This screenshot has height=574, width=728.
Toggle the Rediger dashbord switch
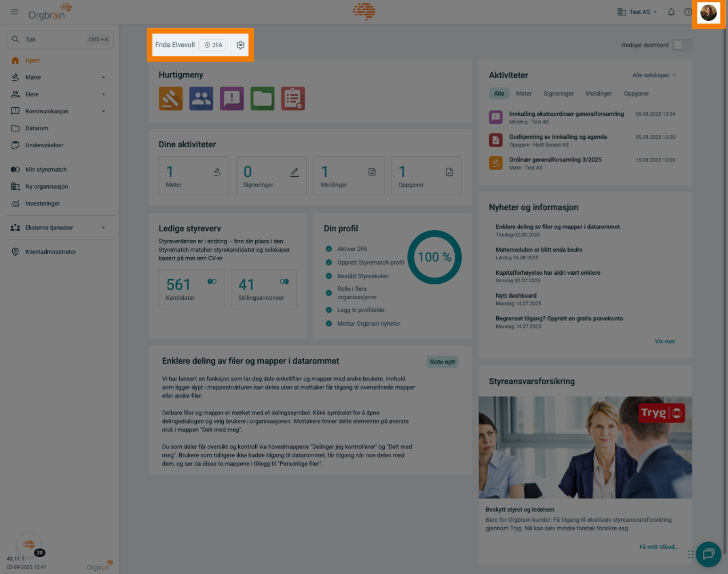click(682, 45)
